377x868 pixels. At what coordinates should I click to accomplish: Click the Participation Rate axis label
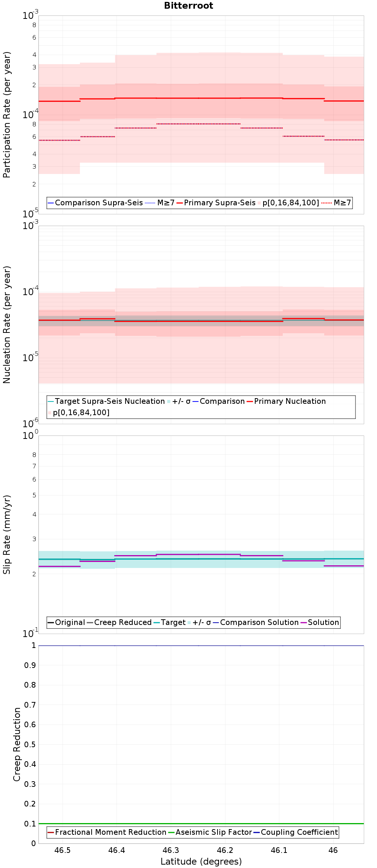7,115
